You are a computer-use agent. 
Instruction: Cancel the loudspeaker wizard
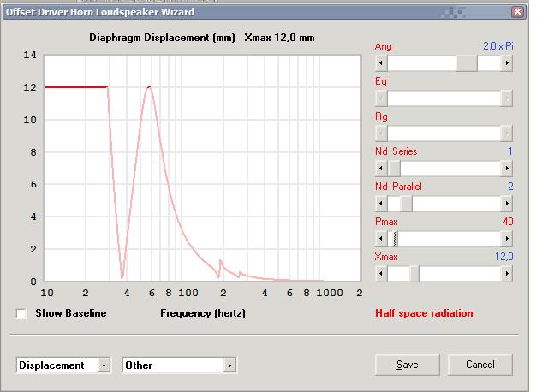click(x=480, y=365)
